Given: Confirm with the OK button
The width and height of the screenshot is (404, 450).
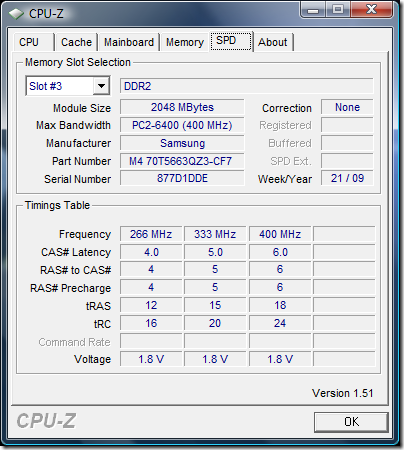Looking at the screenshot, I should pyautogui.click(x=351, y=422).
